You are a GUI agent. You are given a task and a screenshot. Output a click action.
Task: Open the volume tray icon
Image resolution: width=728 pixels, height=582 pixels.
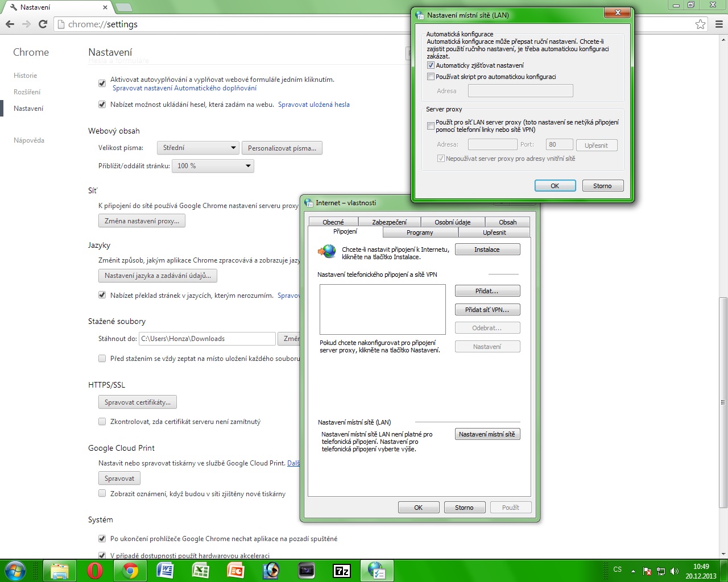point(675,571)
